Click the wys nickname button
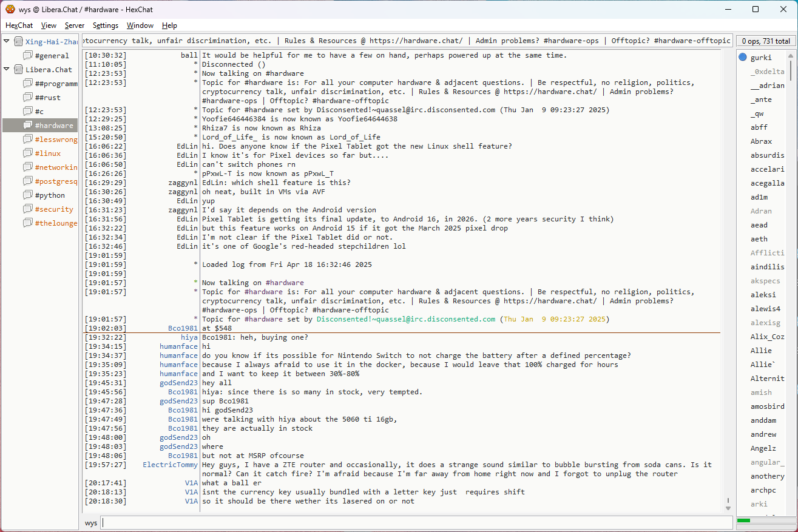 [x=90, y=523]
